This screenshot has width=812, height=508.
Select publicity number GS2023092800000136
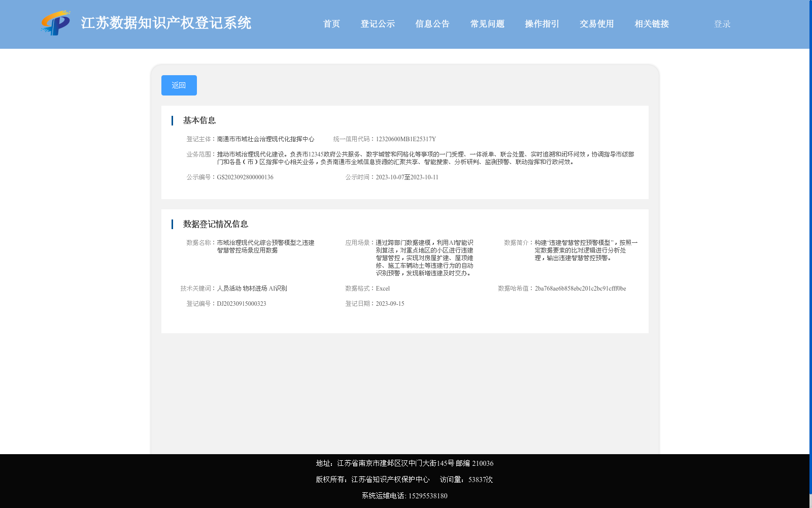245,177
